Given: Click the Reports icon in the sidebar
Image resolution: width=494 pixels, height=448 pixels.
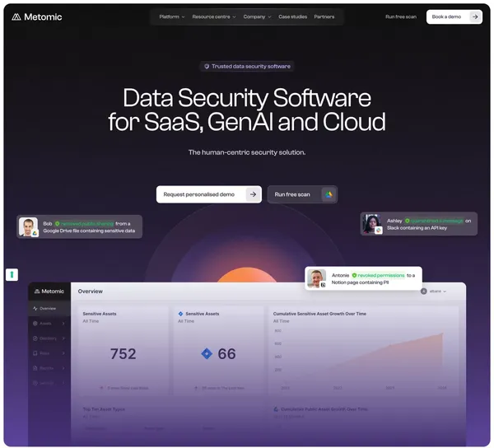Looking at the screenshot, I should (x=35, y=368).
